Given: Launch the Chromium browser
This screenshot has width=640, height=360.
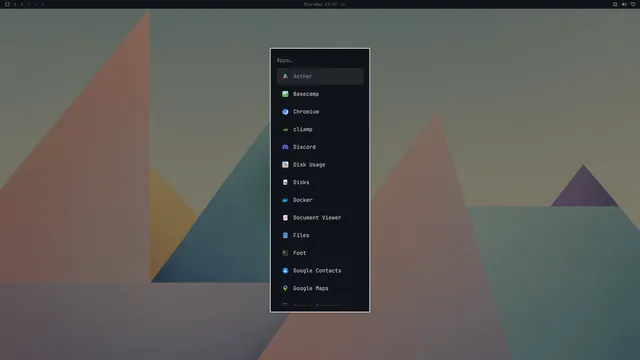Looking at the screenshot, I should pos(320,111).
